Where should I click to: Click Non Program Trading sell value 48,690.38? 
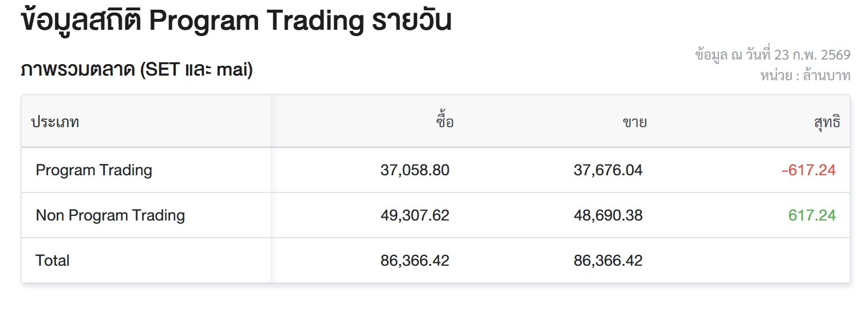(608, 215)
